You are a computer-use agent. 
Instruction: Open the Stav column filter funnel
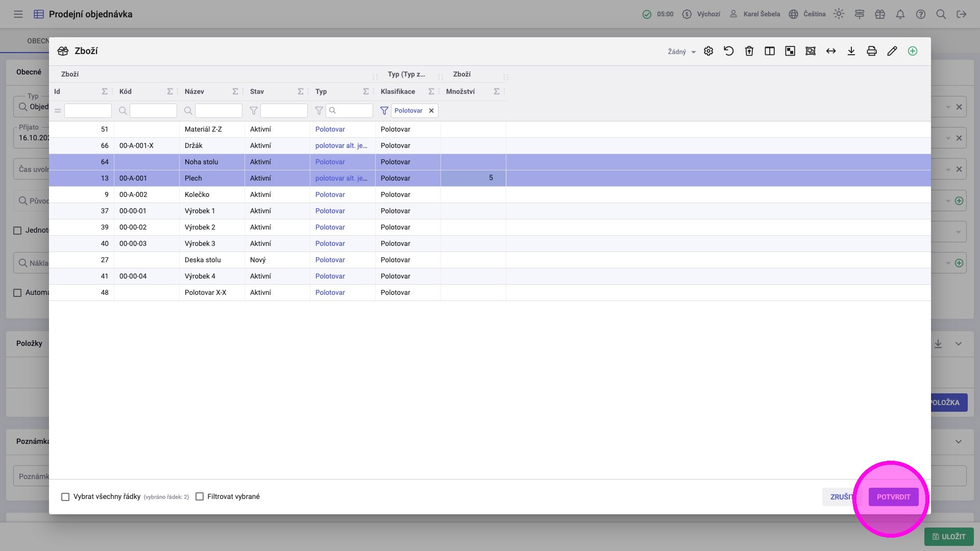tap(254, 111)
